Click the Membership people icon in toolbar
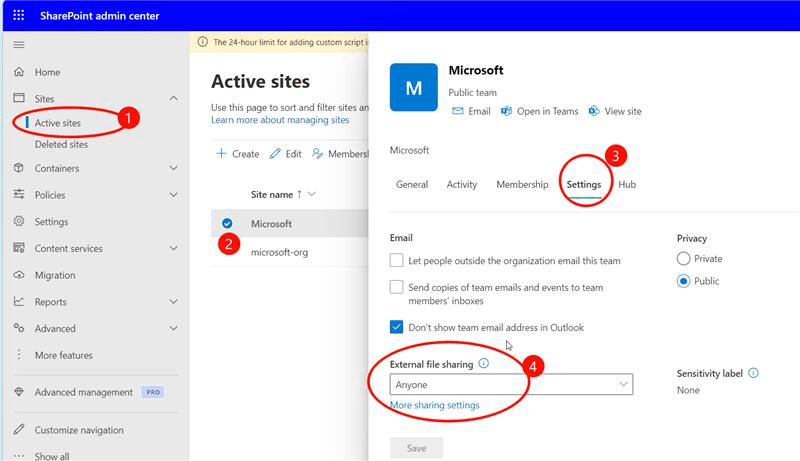The width and height of the screenshot is (800, 461). (x=317, y=153)
